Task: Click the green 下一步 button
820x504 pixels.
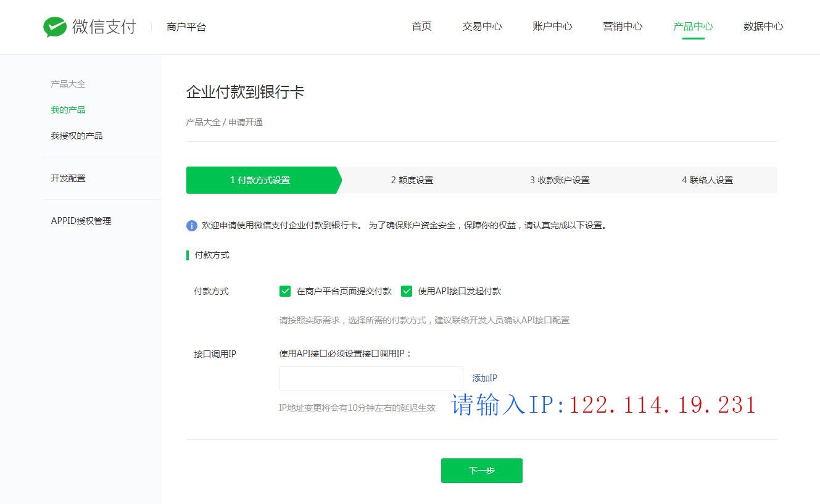Action: [482, 471]
